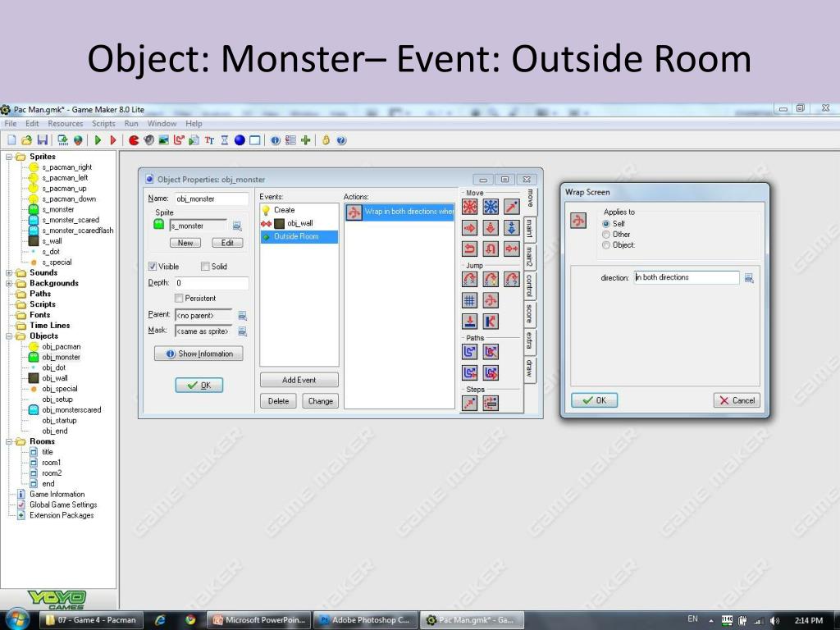The width and height of the screenshot is (840, 630).
Task: Open an existing game with the folder icon
Action: [27, 140]
